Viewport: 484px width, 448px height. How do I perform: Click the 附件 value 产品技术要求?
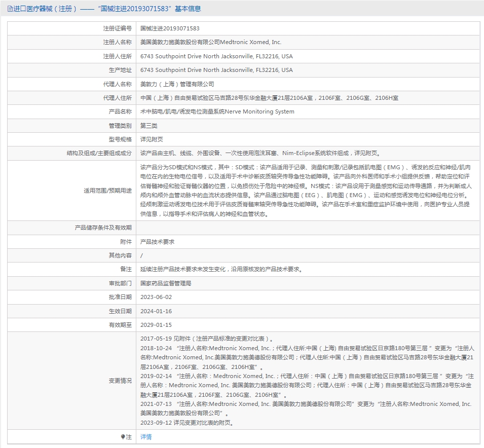coord(158,242)
